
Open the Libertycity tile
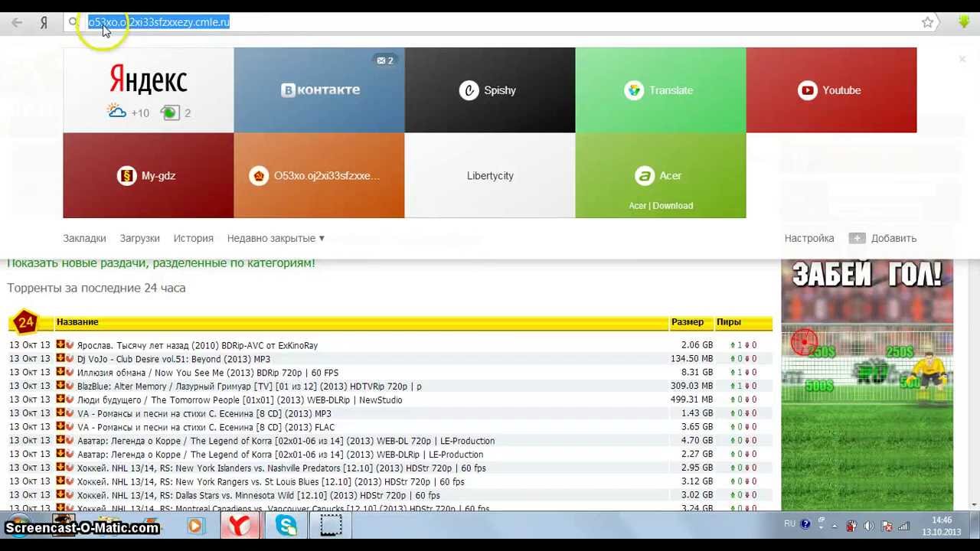[490, 175]
